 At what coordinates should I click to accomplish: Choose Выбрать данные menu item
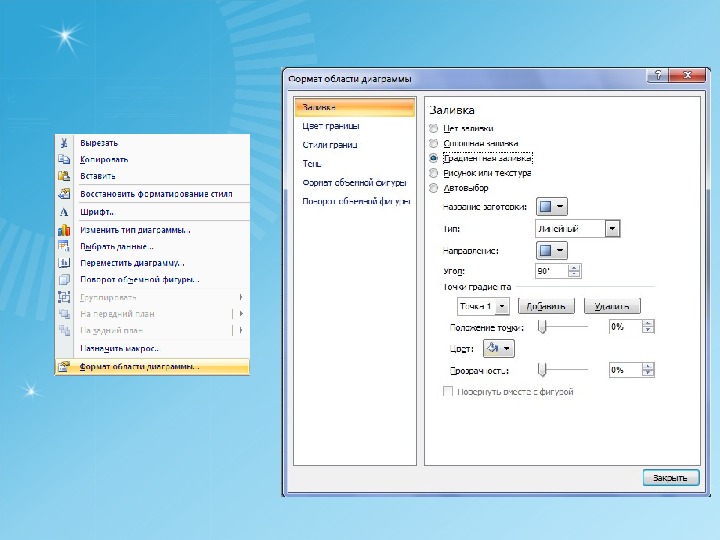(152, 246)
